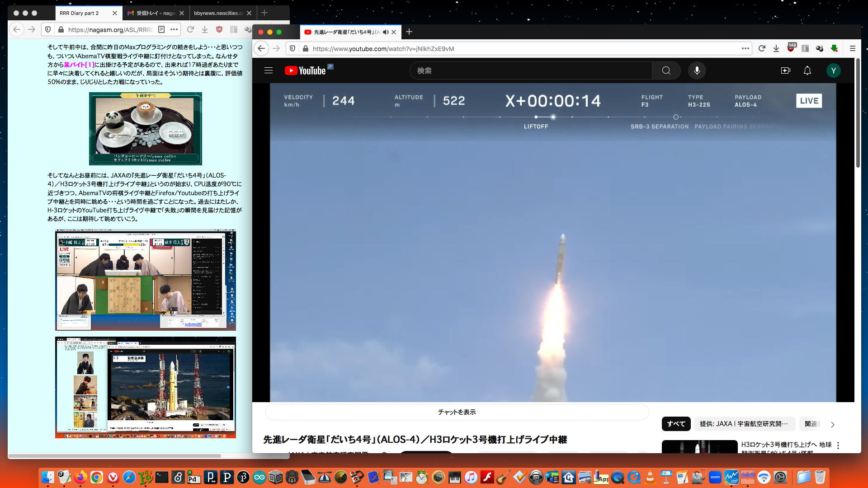Reload the YouTube page
Viewport: 868px width, 488px height.
(762, 48)
